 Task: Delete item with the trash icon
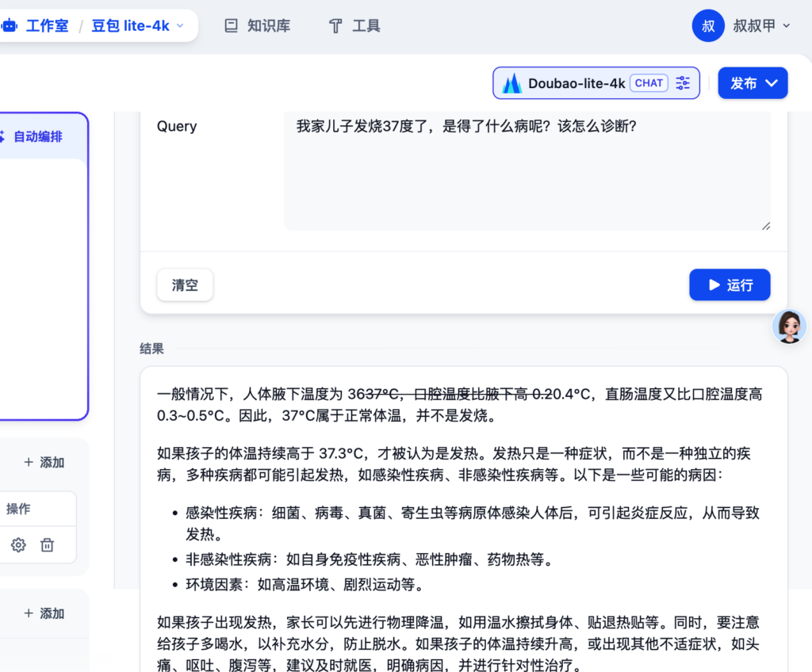click(48, 544)
